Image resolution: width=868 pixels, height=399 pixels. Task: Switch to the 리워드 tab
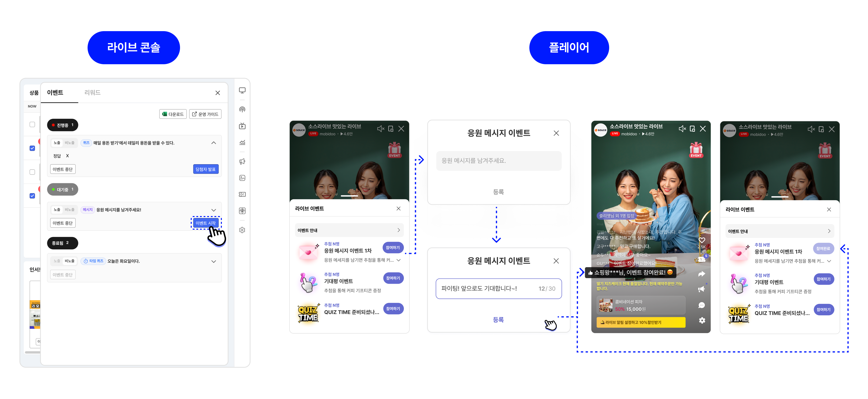pyautogui.click(x=92, y=93)
